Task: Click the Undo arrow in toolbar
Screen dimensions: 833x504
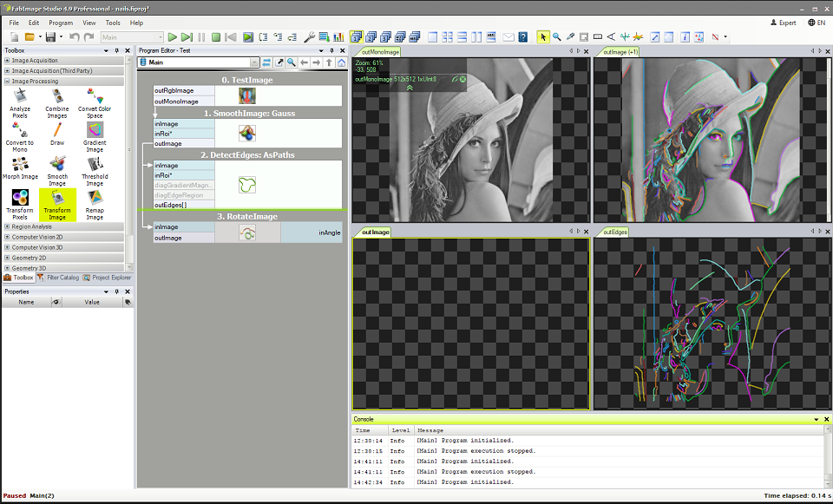Action: (75, 37)
